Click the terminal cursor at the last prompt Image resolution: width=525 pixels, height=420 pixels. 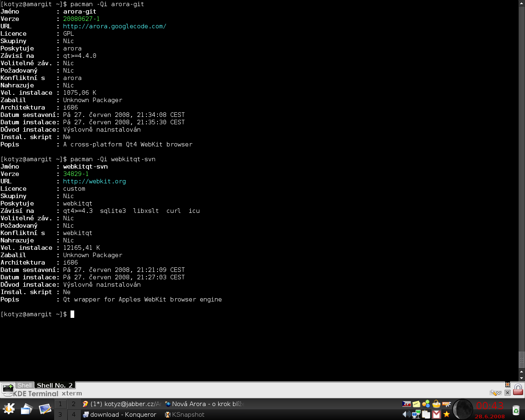tap(72, 314)
